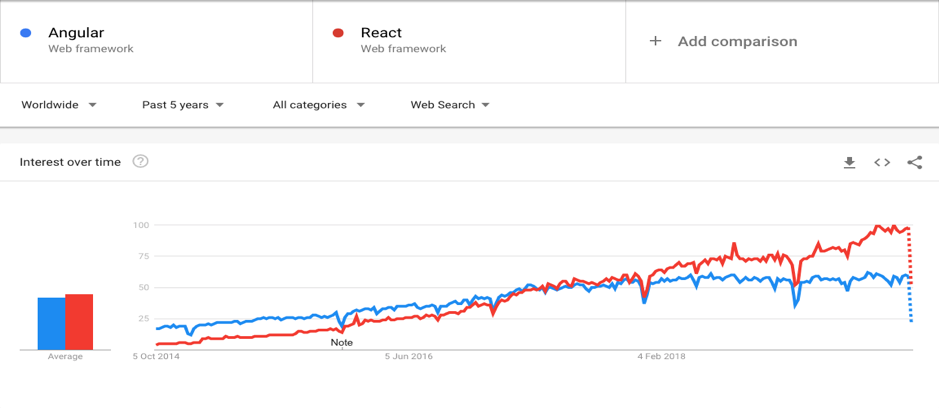The image size is (939, 408).
Task: Click the 4 Feb 2018 date label
Action: pos(664,355)
